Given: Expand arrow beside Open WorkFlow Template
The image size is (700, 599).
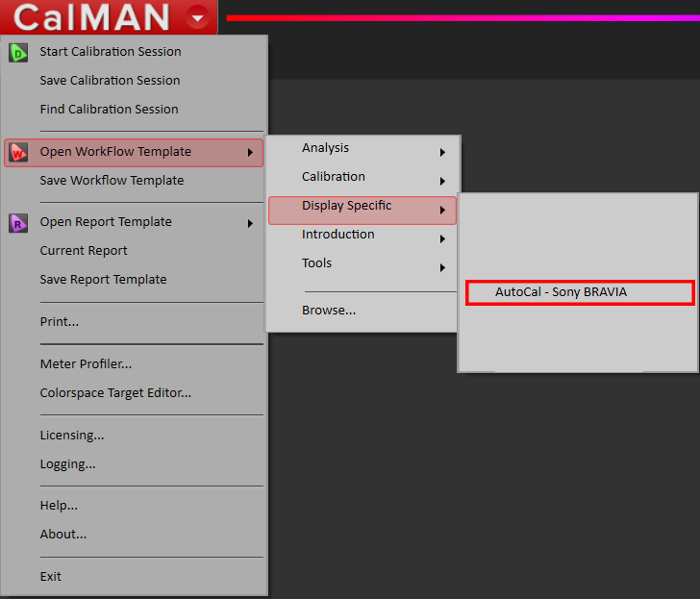Looking at the screenshot, I should click(250, 153).
